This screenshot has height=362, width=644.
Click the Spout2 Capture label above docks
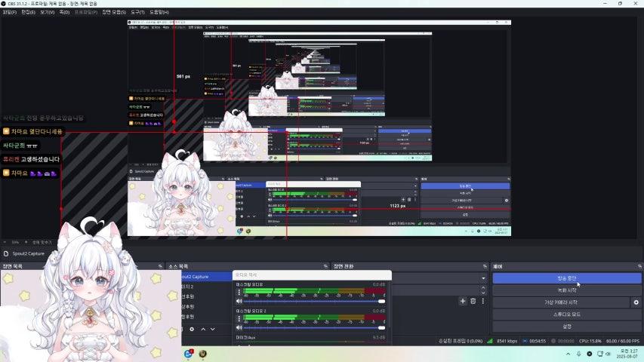click(x=28, y=253)
